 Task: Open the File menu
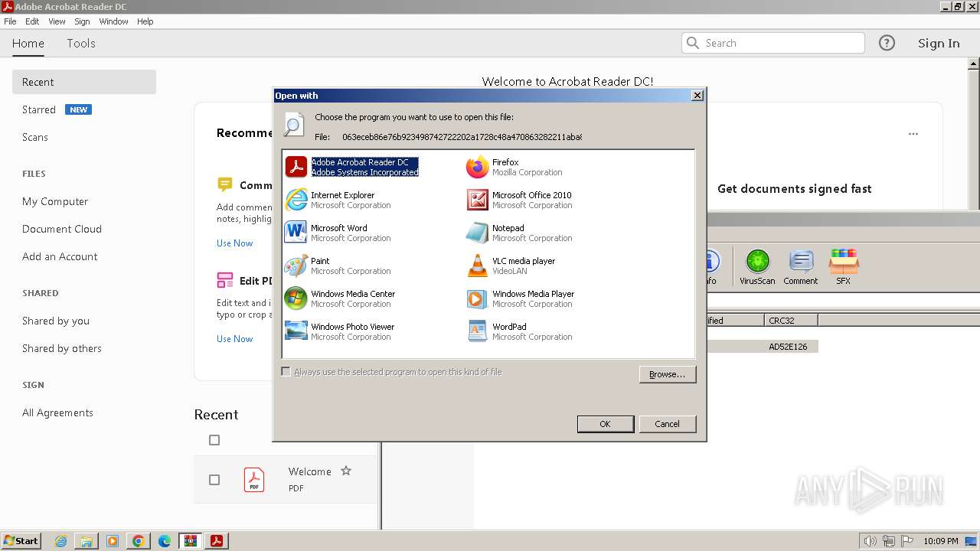(x=10, y=21)
